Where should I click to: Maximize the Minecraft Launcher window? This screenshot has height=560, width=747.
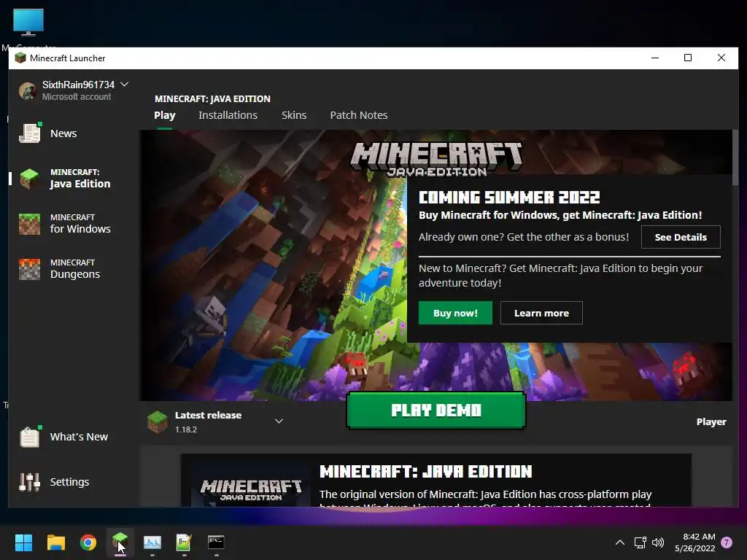(688, 58)
